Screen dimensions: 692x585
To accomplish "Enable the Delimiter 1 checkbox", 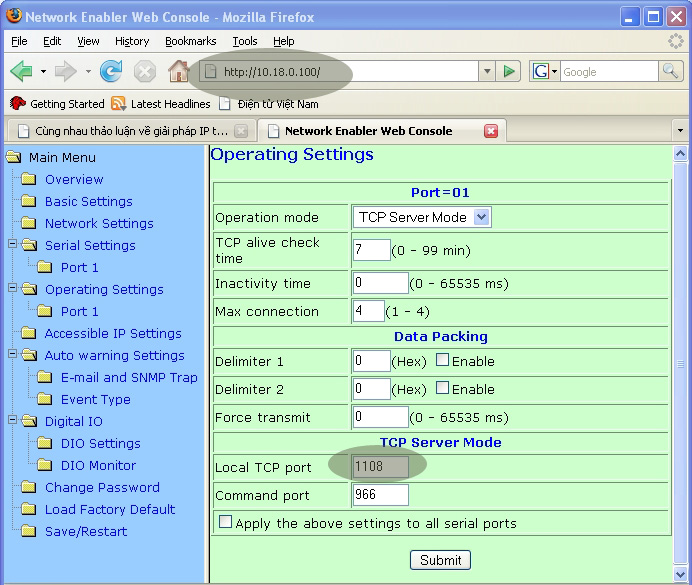I will (443, 361).
